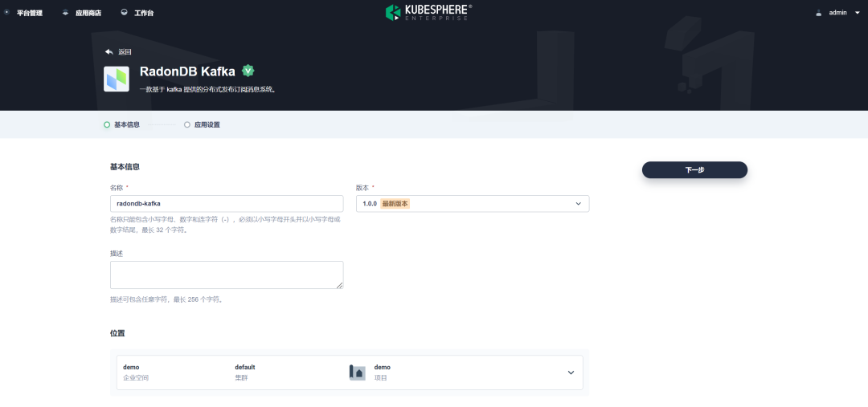The width and height of the screenshot is (868, 407).
Task: Click the app description text under title
Action: (207, 89)
